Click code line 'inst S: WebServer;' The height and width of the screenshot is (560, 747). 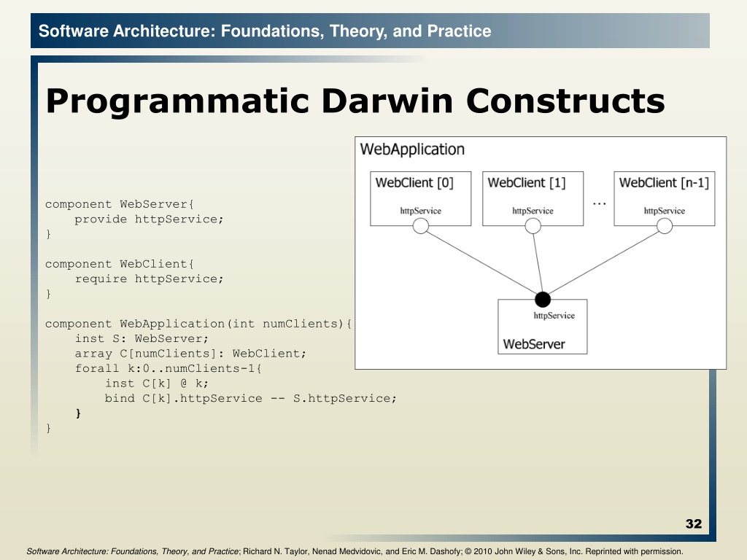pos(142,338)
